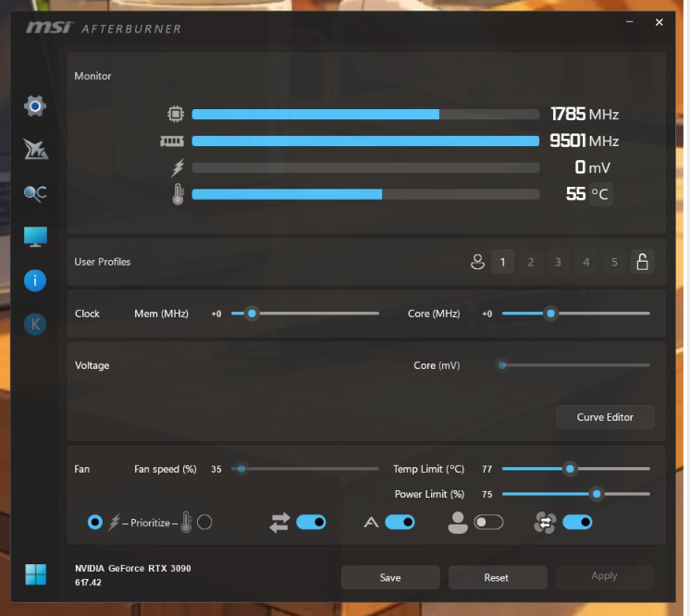Select user profile 1

[502, 262]
